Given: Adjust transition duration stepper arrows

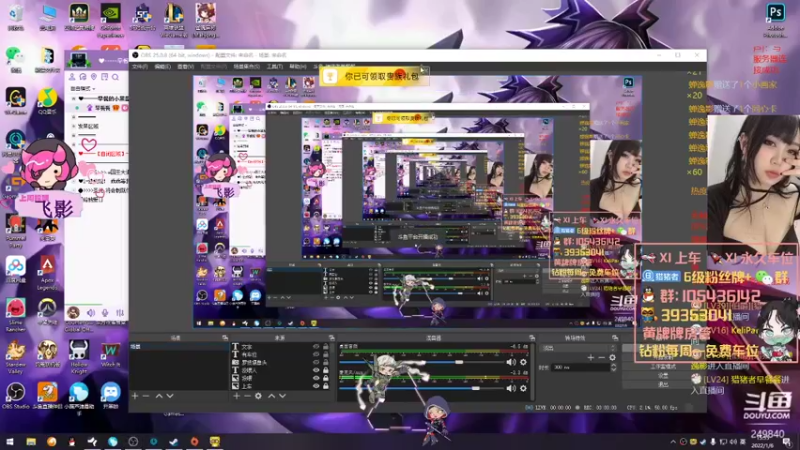Looking at the screenshot, I should pos(613,367).
